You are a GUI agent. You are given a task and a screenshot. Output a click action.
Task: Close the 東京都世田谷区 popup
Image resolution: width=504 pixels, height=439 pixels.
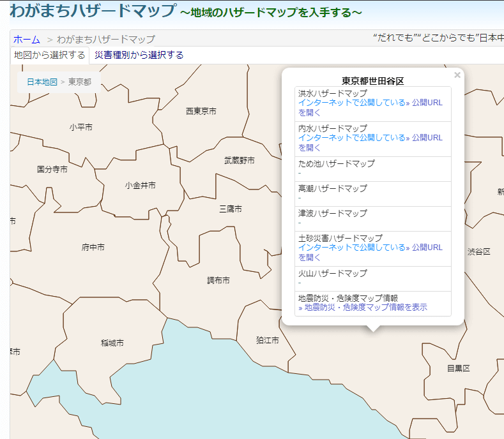pos(457,75)
